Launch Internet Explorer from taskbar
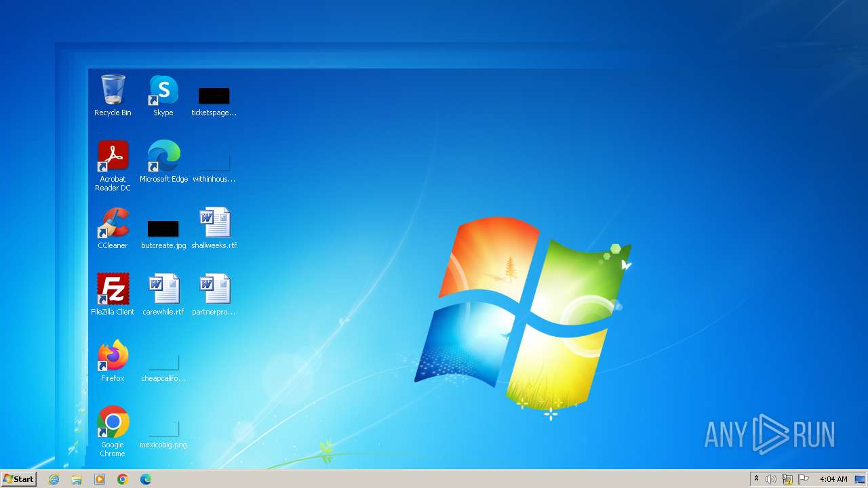The image size is (868, 488). point(54,479)
